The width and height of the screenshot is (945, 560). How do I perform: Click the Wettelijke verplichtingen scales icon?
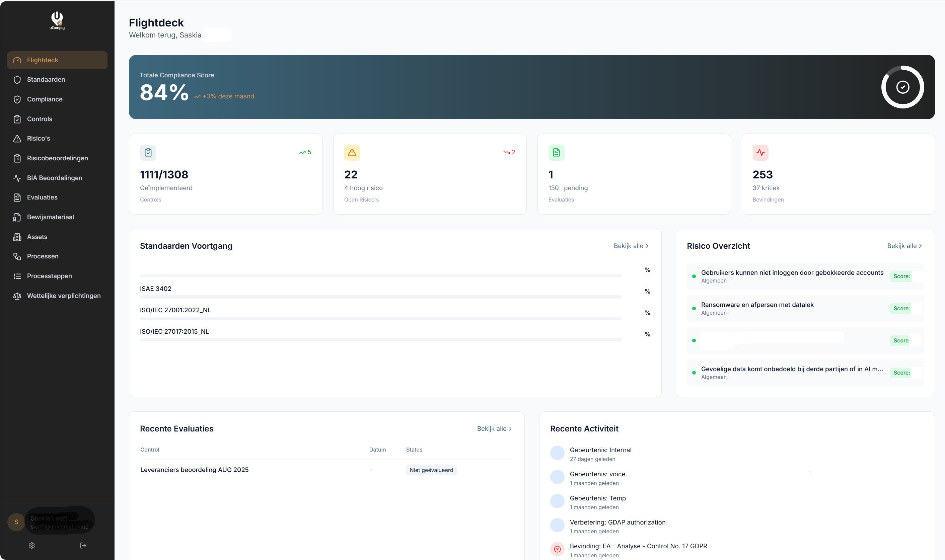click(x=17, y=296)
